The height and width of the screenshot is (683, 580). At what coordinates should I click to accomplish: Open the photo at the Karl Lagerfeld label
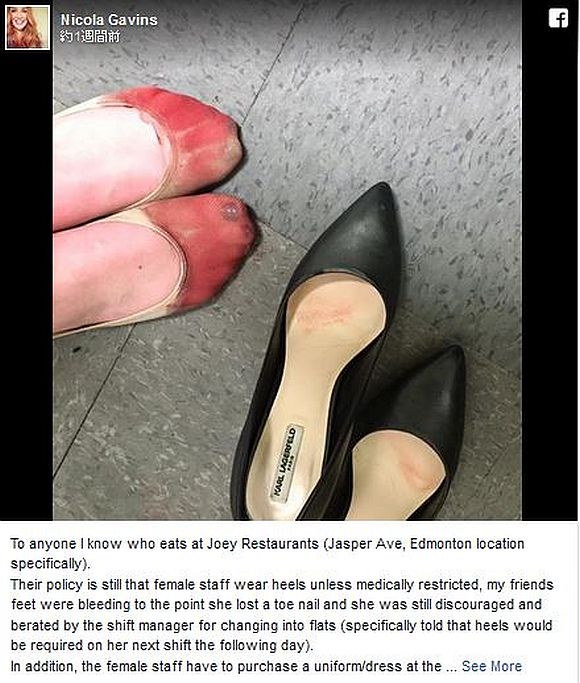[286, 463]
